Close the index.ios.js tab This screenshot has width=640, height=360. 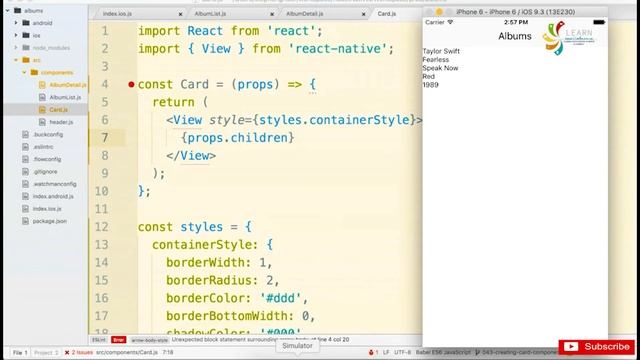pyautogui.click(x=180, y=14)
